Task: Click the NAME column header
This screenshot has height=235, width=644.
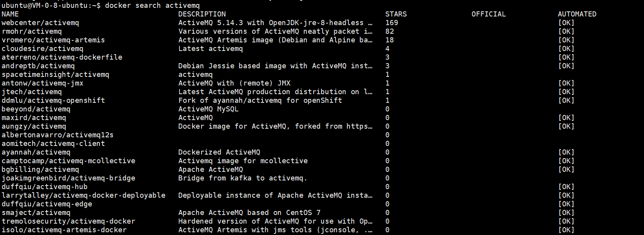Action: [x=10, y=14]
